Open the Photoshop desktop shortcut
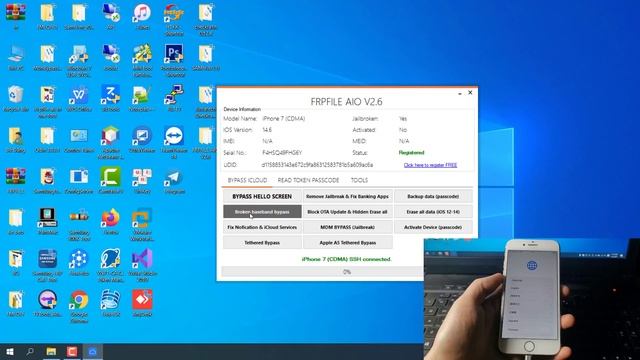Viewport: 640px width, 360px height. [x=174, y=60]
